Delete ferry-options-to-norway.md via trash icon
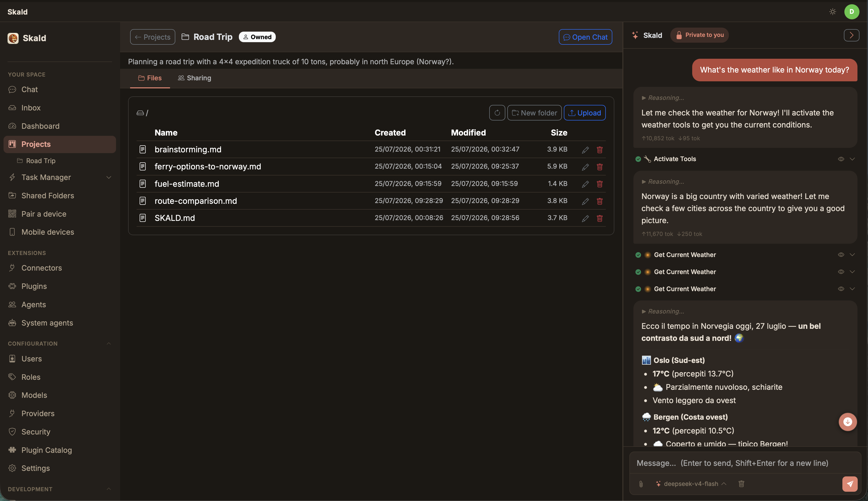 (x=600, y=167)
